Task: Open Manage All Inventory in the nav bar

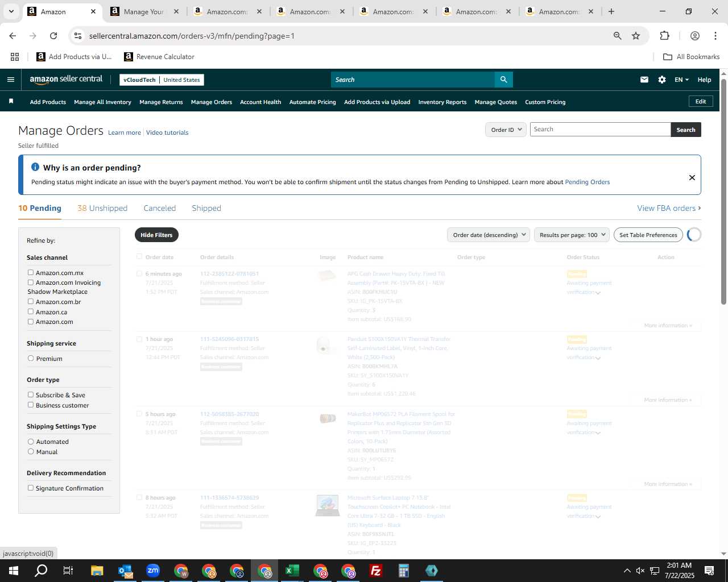Action: tap(102, 102)
